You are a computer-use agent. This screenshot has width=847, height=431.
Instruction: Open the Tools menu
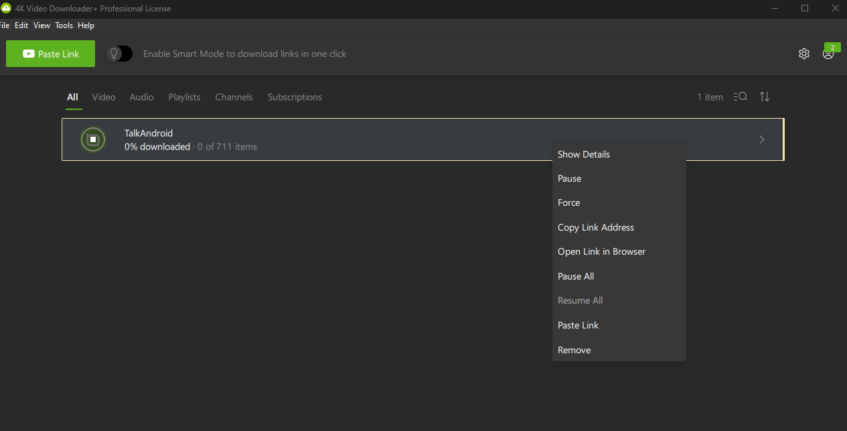pos(64,25)
